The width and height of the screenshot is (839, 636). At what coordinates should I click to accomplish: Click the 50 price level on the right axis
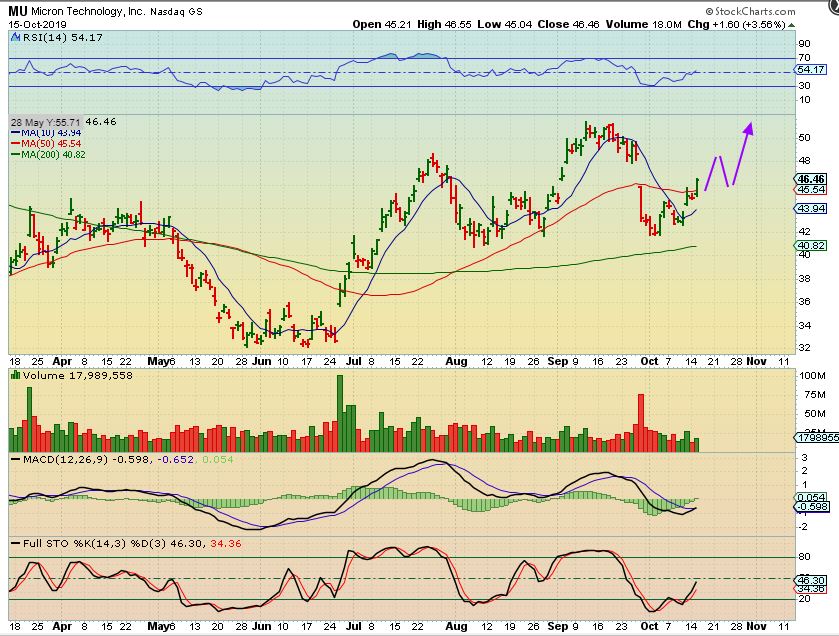click(x=804, y=137)
